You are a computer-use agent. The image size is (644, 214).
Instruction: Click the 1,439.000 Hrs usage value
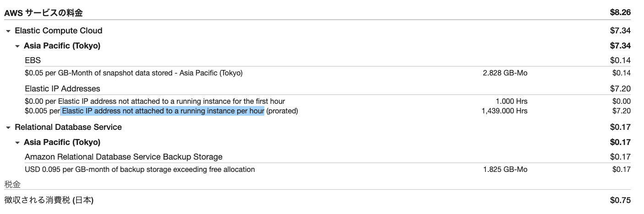(x=504, y=111)
